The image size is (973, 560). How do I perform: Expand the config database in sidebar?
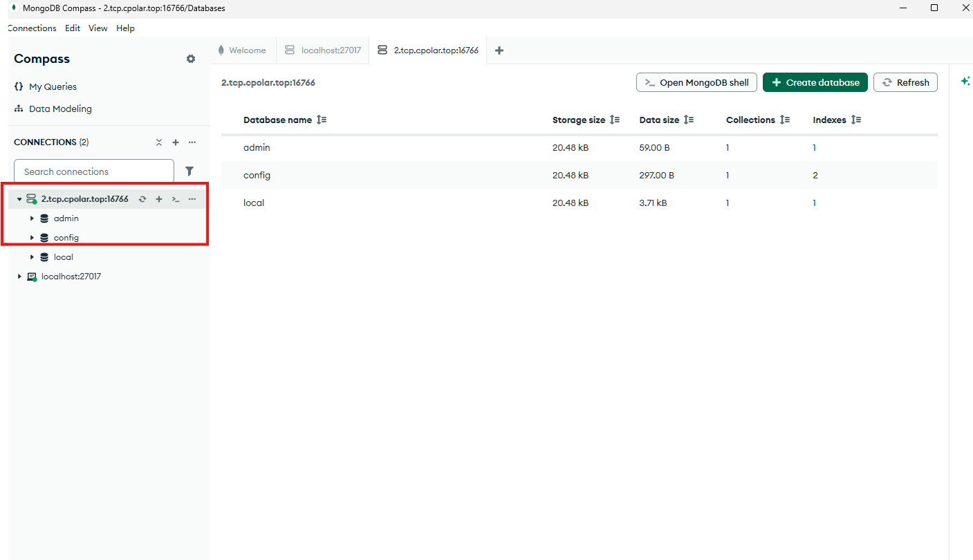point(32,238)
